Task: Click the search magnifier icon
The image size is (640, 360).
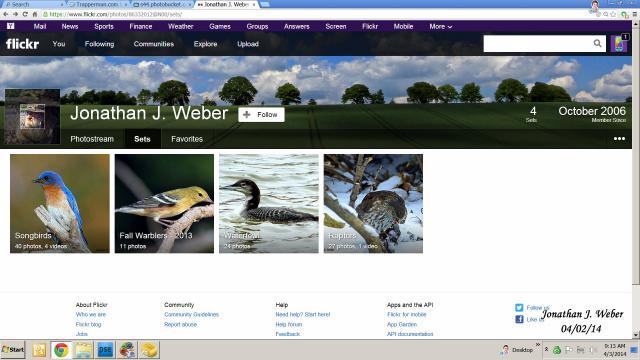Action: (x=597, y=43)
